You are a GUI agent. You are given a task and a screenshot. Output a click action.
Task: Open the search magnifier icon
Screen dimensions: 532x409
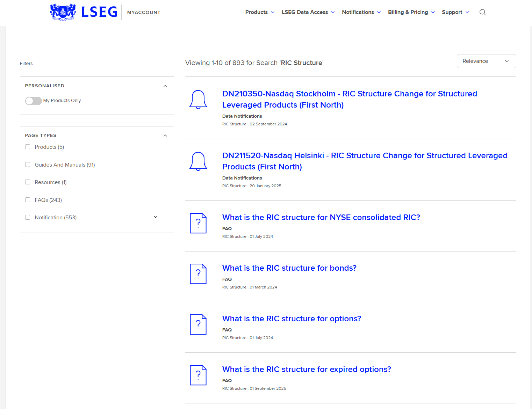(x=482, y=12)
